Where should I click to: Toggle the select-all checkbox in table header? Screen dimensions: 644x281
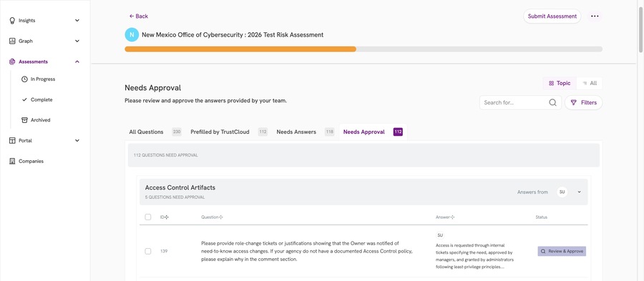(x=148, y=217)
